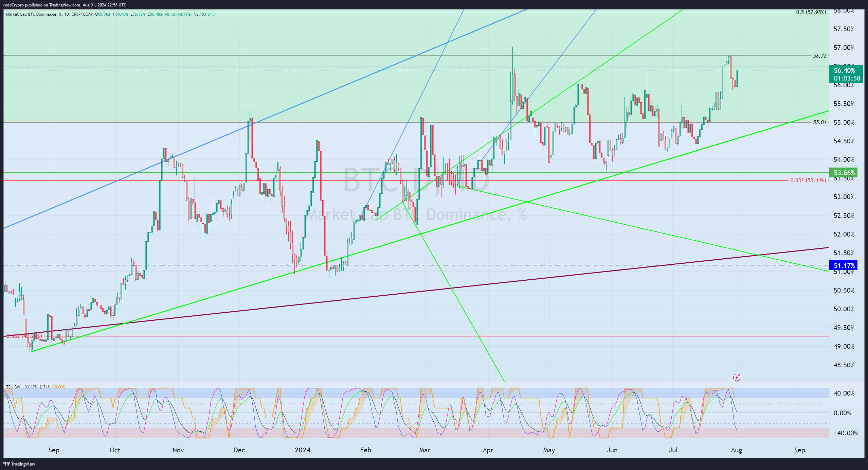Click the 'Jun' time axis label
The height and width of the screenshot is (470, 868).
[612, 450]
